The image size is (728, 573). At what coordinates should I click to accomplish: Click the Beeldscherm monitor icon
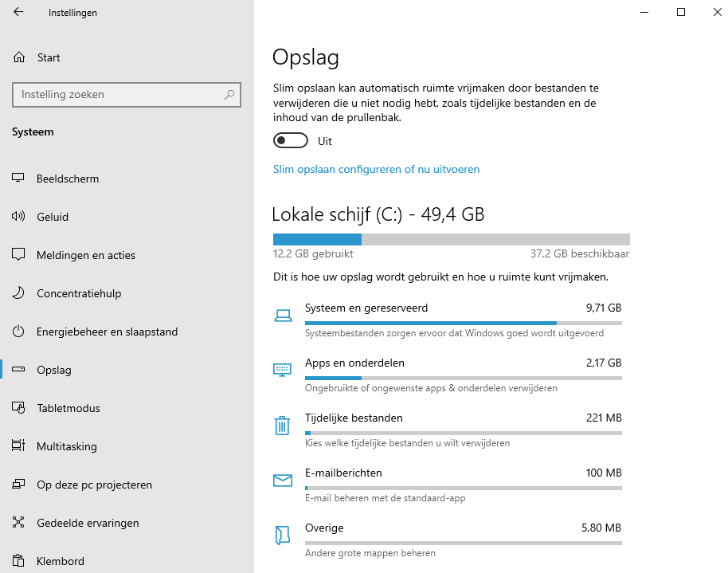(19, 179)
